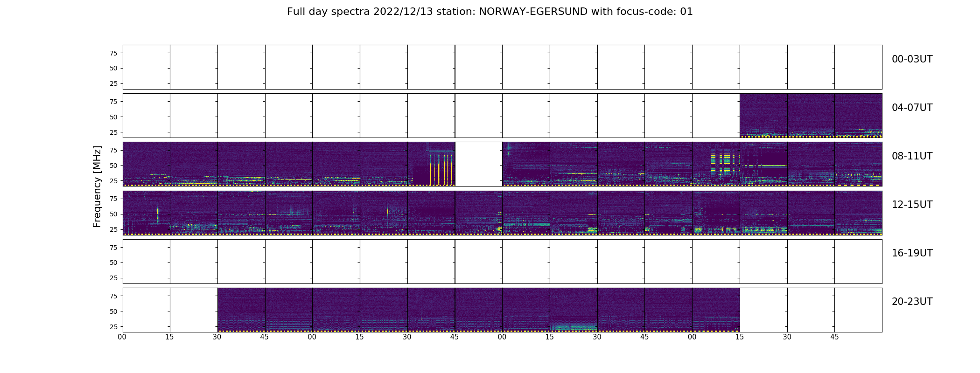
Task: Click the 25 tick label of the 20-23UT row
Action: pyautogui.click(x=113, y=326)
